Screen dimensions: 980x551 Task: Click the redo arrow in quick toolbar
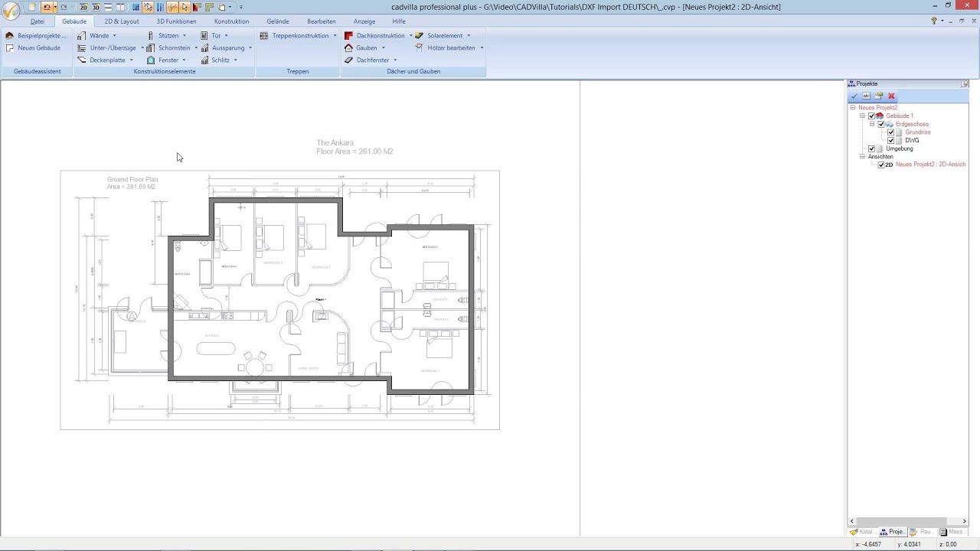[x=64, y=7]
